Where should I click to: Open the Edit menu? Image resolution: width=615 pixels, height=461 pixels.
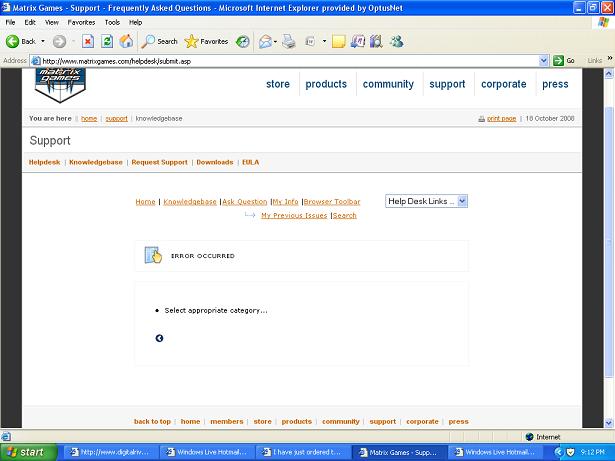point(30,22)
